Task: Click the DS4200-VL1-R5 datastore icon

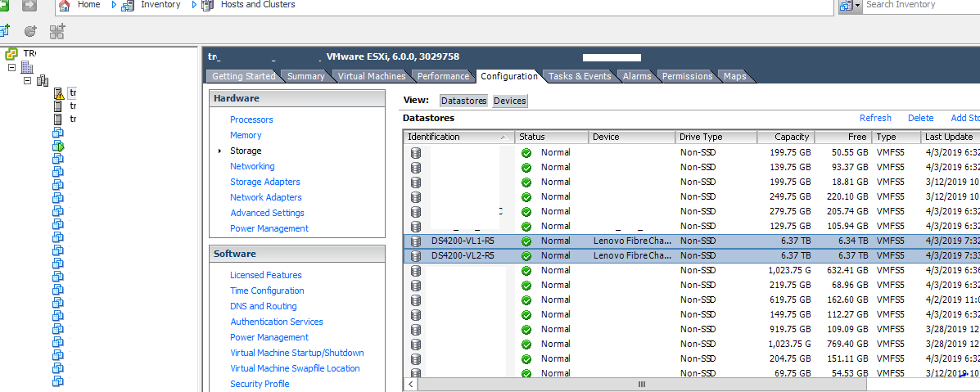Action: pos(416,241)
